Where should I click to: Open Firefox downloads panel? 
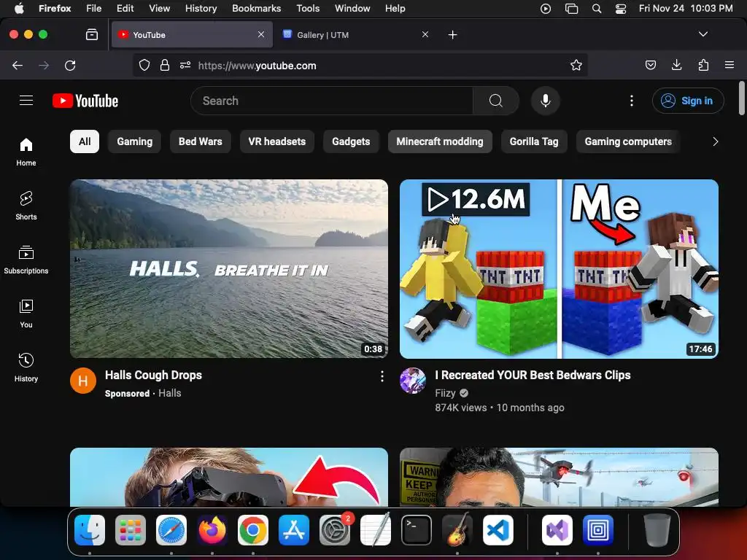(x=676, y=65)
